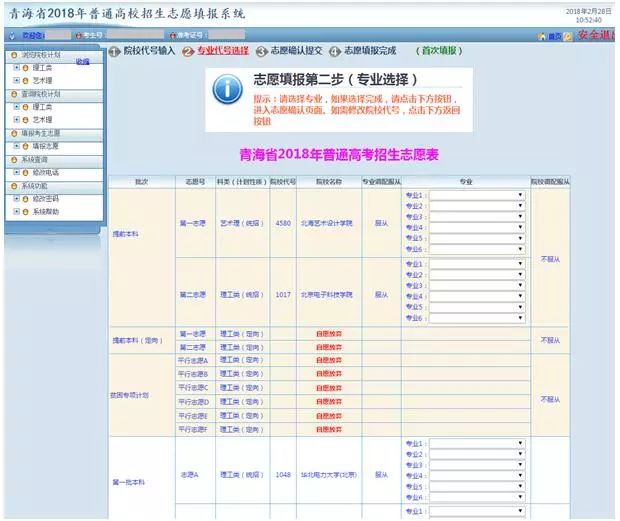Open 专业1 dropdown for 北海艺术设计学院
620x521 pixels.
click(476, 195)
